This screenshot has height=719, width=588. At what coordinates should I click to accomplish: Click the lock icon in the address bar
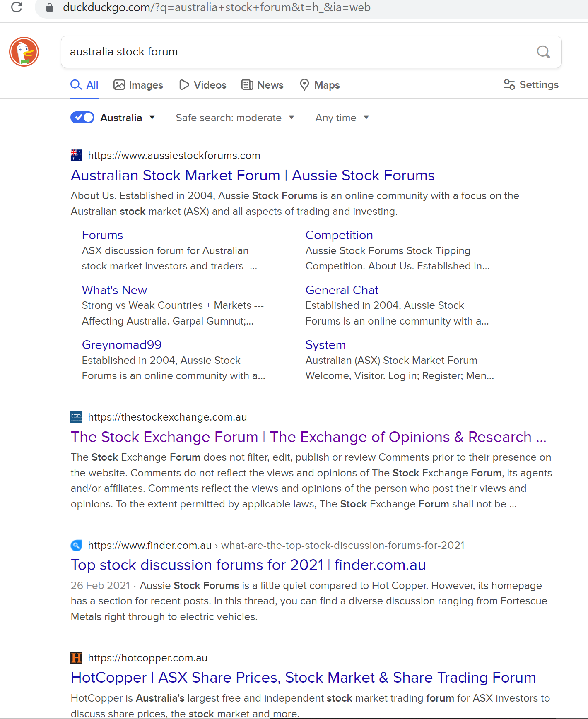(50, 7)
